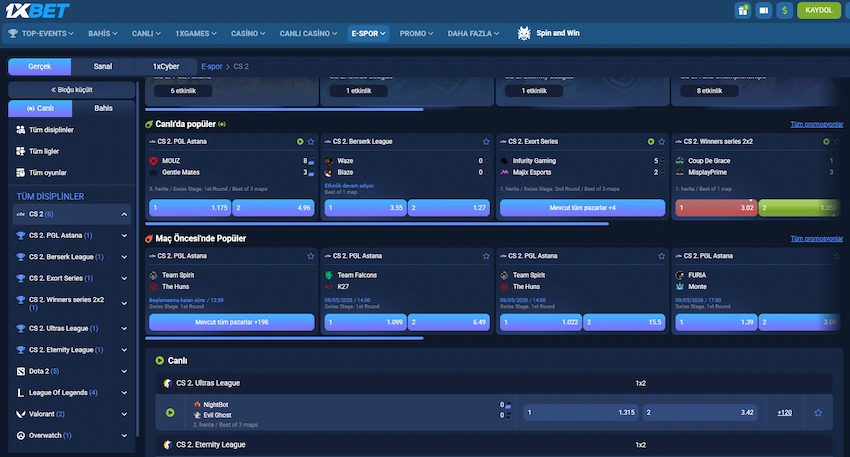Open the dollar deposit icon
Image resolution: width=850 pixels, height=457 pixels.
pos(784,10)
